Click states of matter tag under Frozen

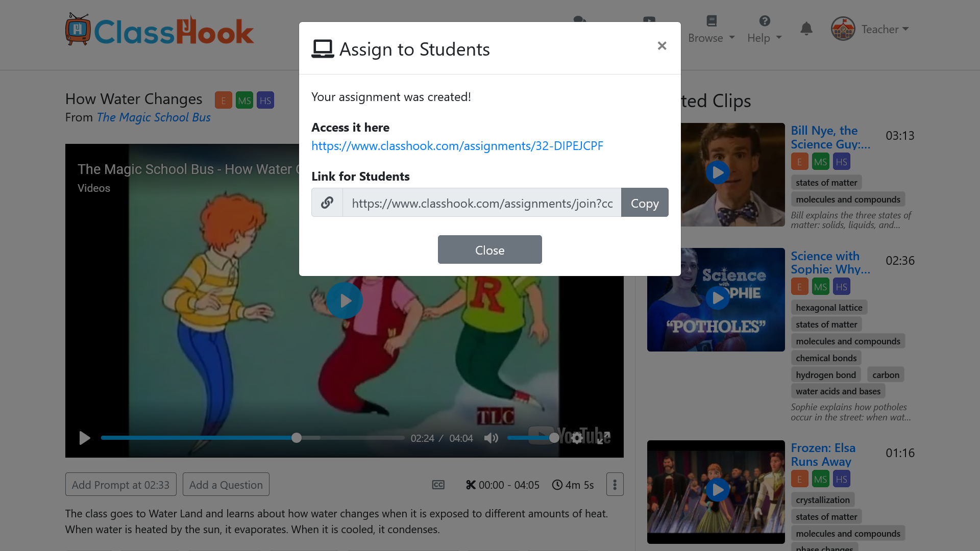[x=826, y=517]
